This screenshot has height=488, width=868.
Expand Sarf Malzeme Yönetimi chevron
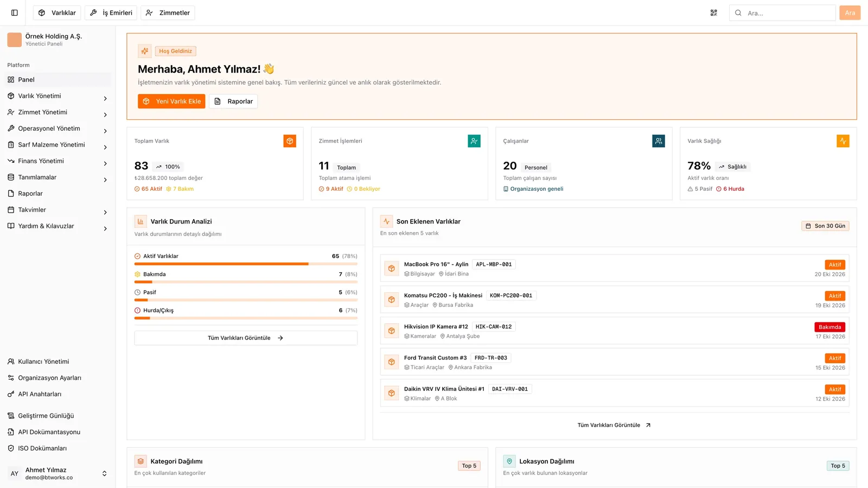point(105,147)
